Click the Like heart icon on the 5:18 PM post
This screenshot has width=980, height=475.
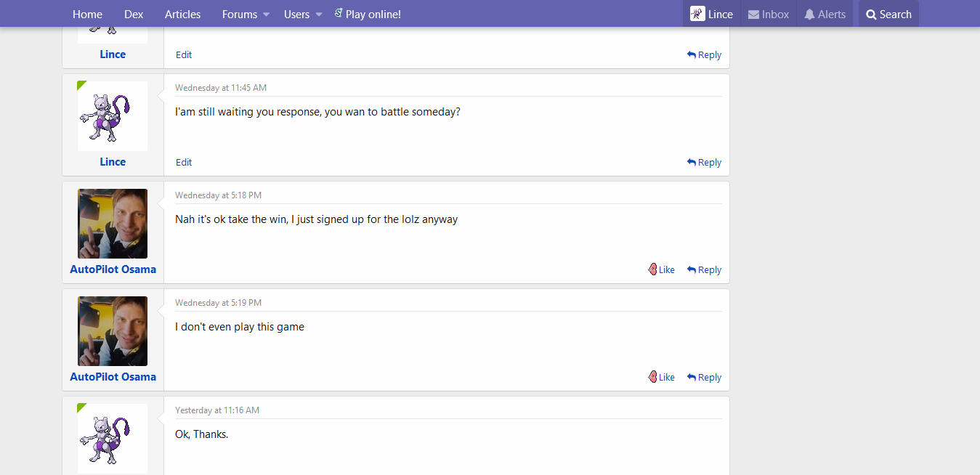(x=652, y=269)
